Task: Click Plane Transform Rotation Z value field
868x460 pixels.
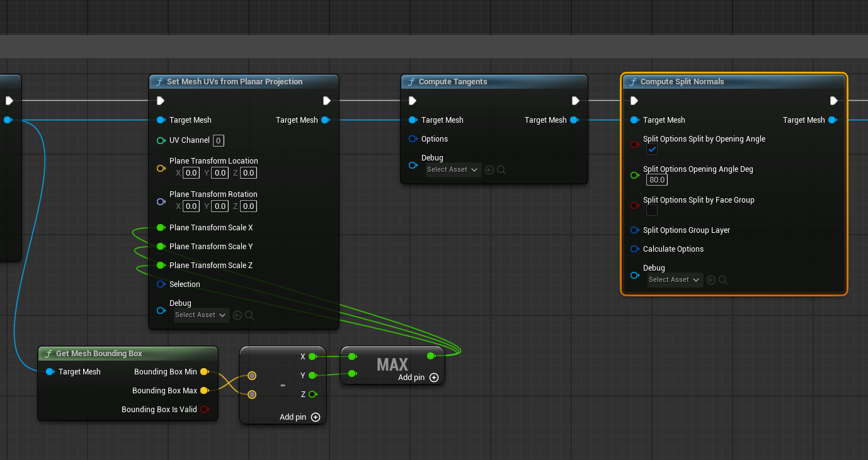Action: coord(249,206)
